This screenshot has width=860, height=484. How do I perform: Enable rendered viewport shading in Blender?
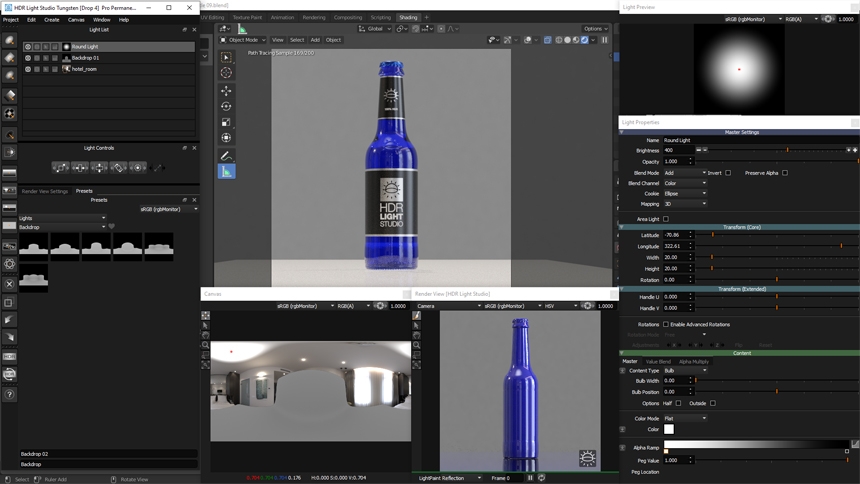pyautogui.click(x=585, y=40)
